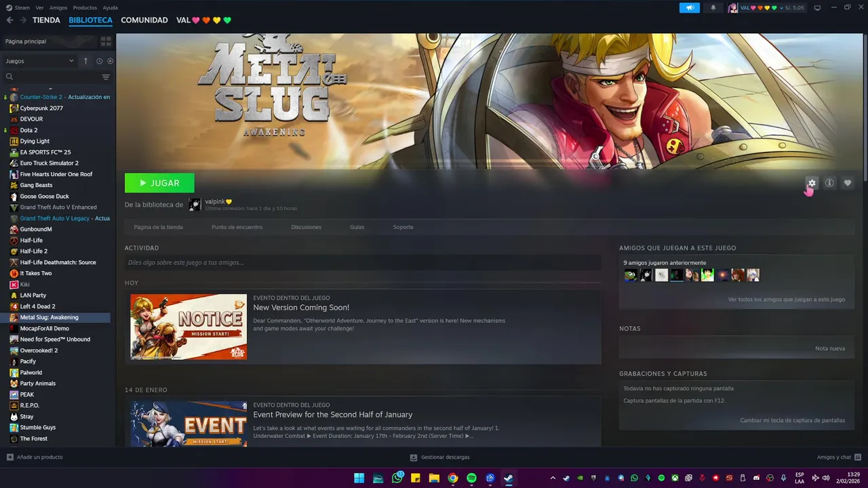Viewport: 868px width, 488px height.
Task: Switch to Big Picture mode icon
Action: pyautogui.click(x=817, y=7)
